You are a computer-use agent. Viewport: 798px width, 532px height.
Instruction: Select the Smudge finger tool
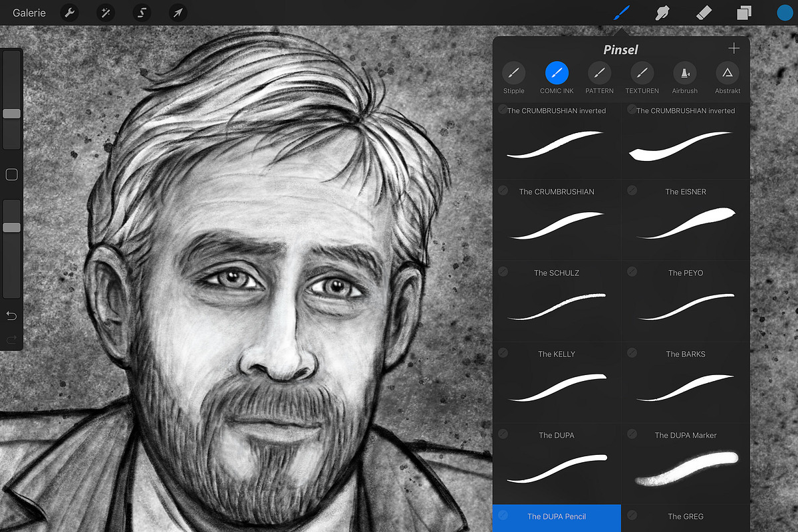click(662, 13)
